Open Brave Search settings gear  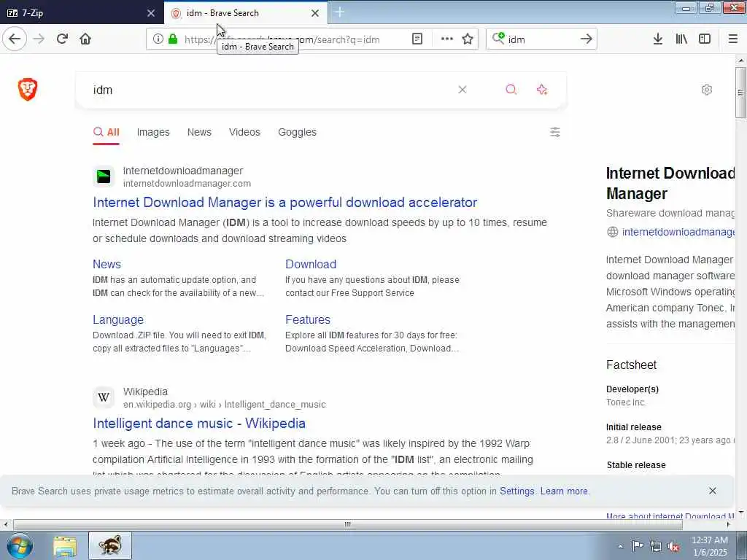707,90
